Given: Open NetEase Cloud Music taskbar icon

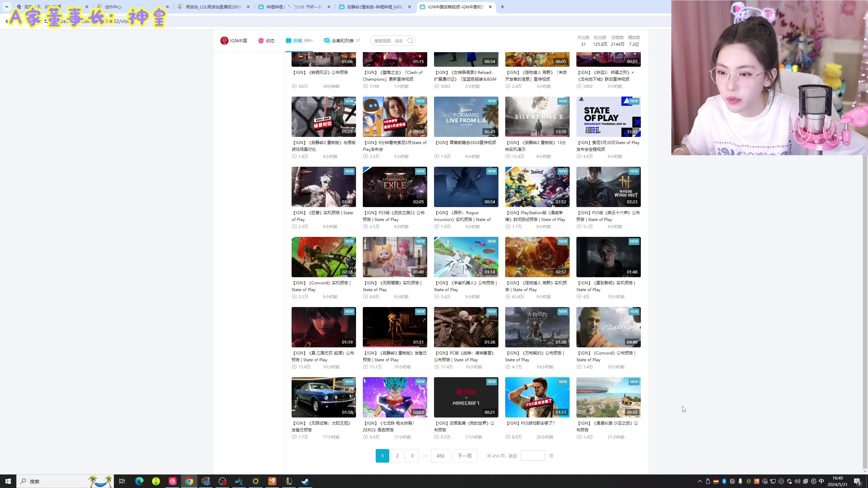Looking at the screenshot, I should click(173, 481).
